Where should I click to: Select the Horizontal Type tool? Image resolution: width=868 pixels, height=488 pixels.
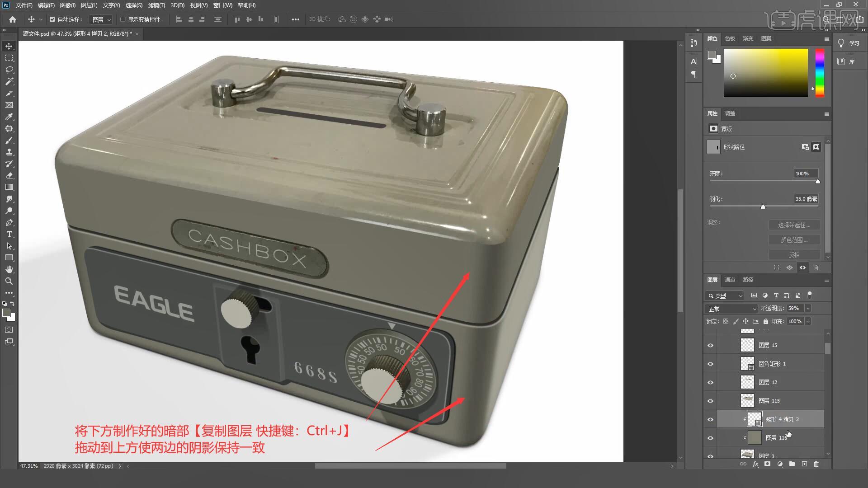pos(9,234)
